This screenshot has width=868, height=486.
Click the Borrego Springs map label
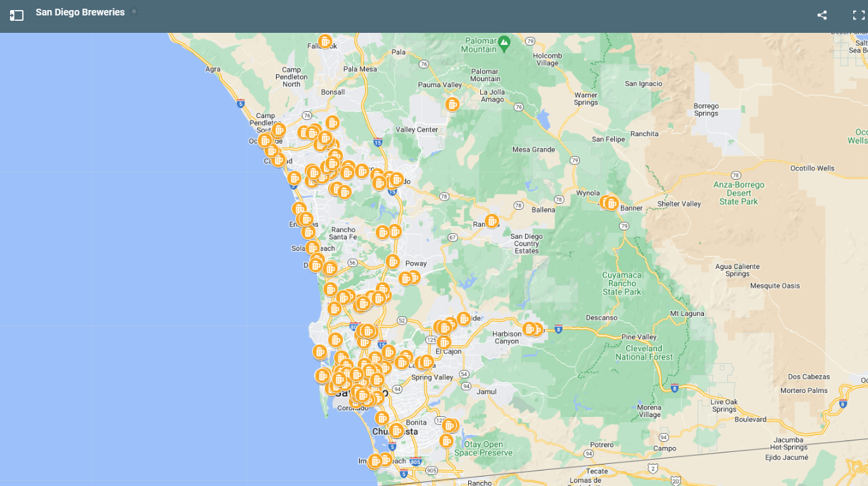tap(706, 110)
